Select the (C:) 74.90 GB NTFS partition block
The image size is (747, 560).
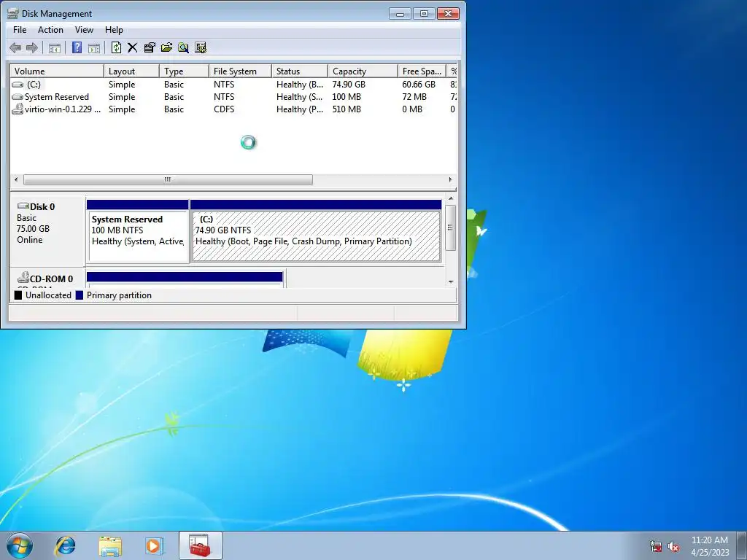click(x=316, y=231)
